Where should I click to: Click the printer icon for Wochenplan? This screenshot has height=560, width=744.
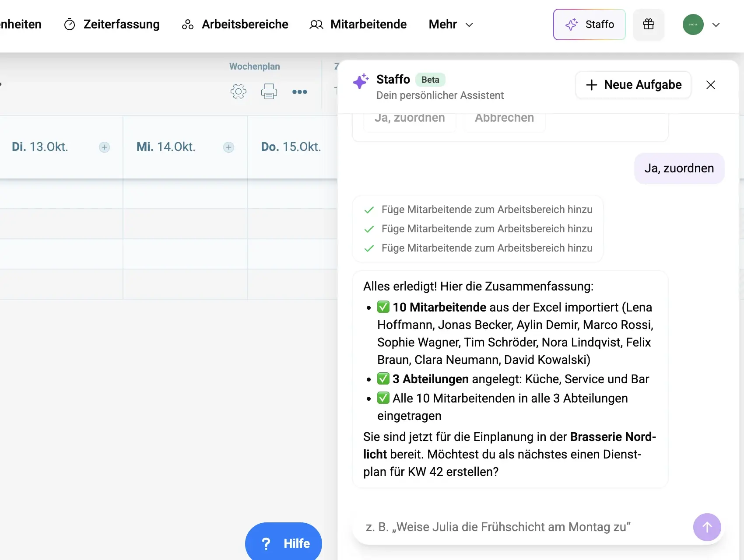point(269,91)
